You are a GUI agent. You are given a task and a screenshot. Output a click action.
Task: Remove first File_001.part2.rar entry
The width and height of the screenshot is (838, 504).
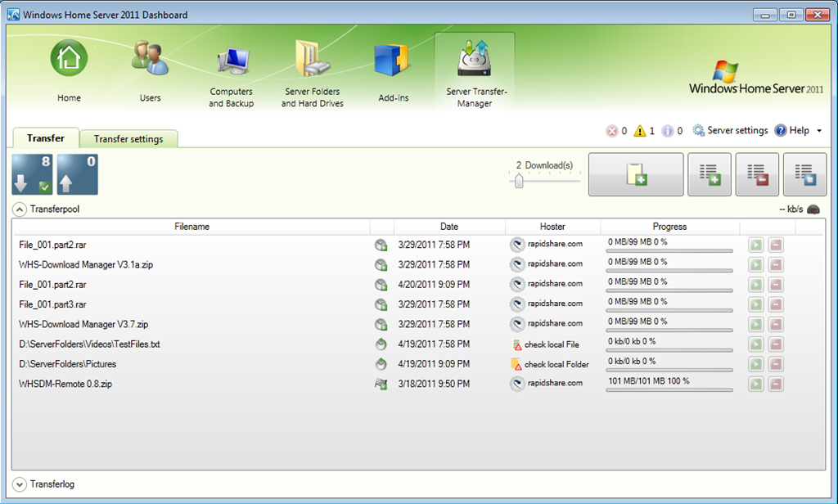click(776, 245)
